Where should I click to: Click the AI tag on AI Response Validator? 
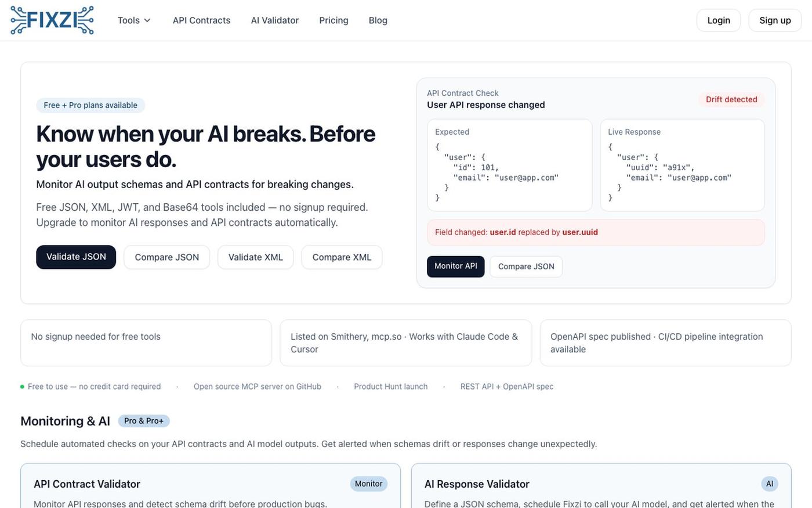tap(770, 484)
